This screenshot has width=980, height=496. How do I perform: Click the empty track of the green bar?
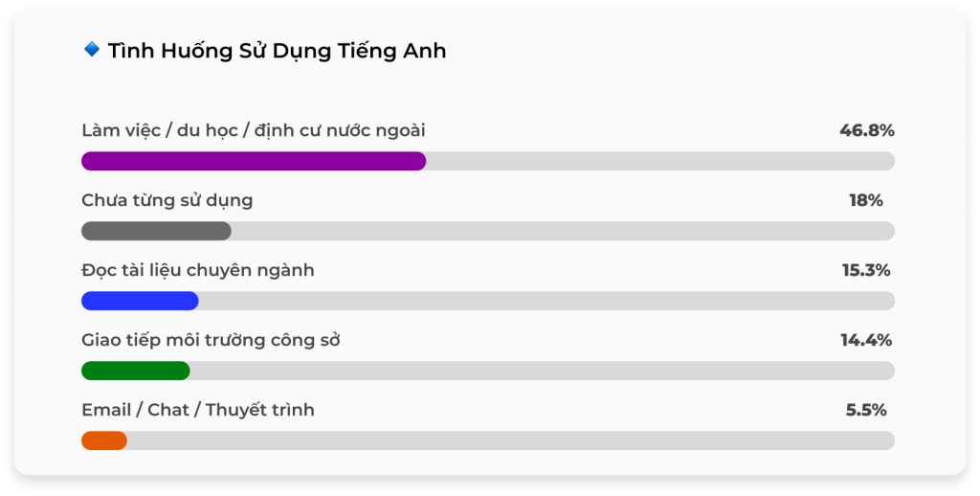pos(541,371)
